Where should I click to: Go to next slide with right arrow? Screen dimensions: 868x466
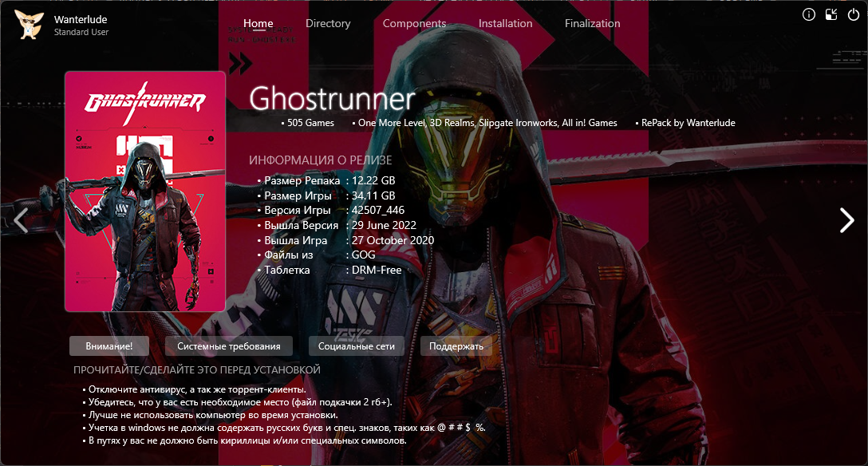pos(846,220)
